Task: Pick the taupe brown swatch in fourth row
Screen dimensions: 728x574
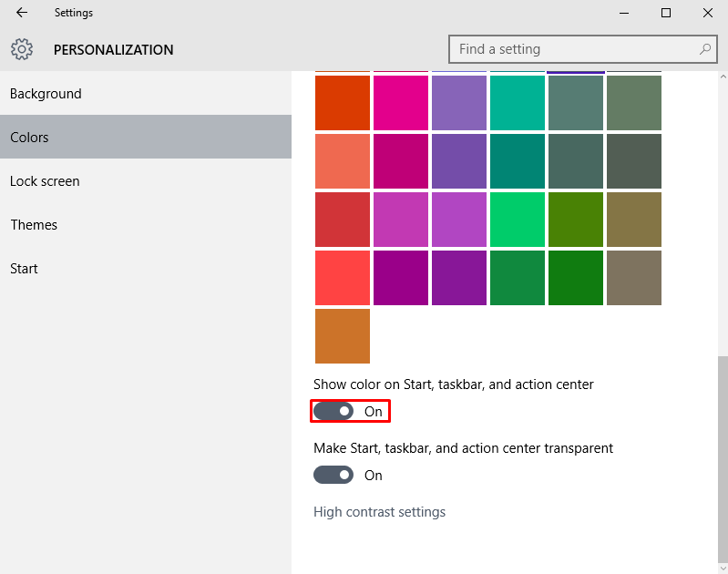Action: [634, 278]
